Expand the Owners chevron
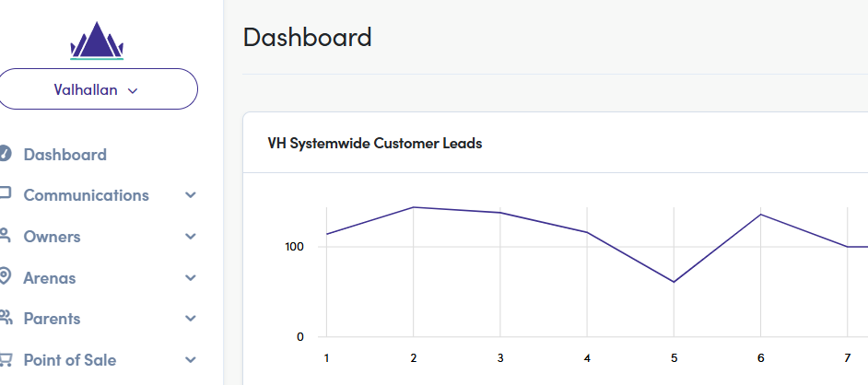Image resolution: width=868 pixels, height=385 pixels. (x=191, y=237)
